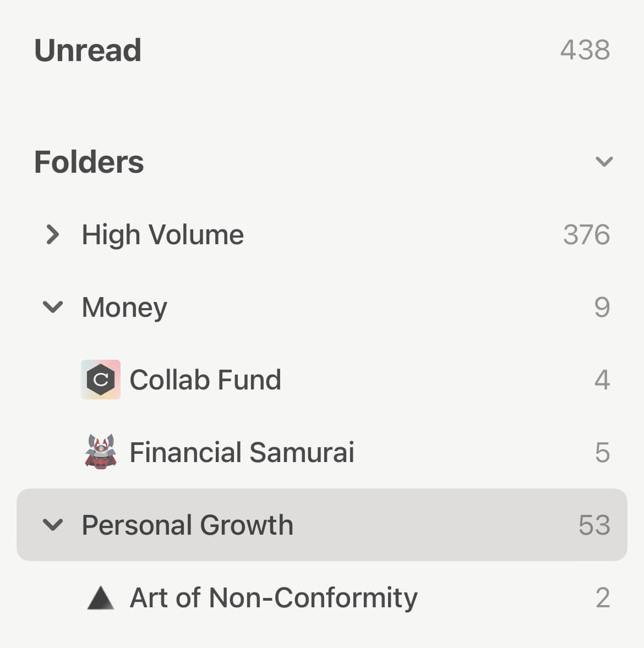Click the Art of Non-Conformity triangle icon

[101, 598]
